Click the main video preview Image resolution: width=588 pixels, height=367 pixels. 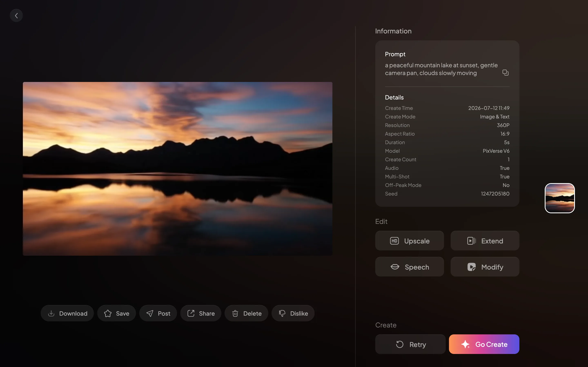click(x=178, y=169)
